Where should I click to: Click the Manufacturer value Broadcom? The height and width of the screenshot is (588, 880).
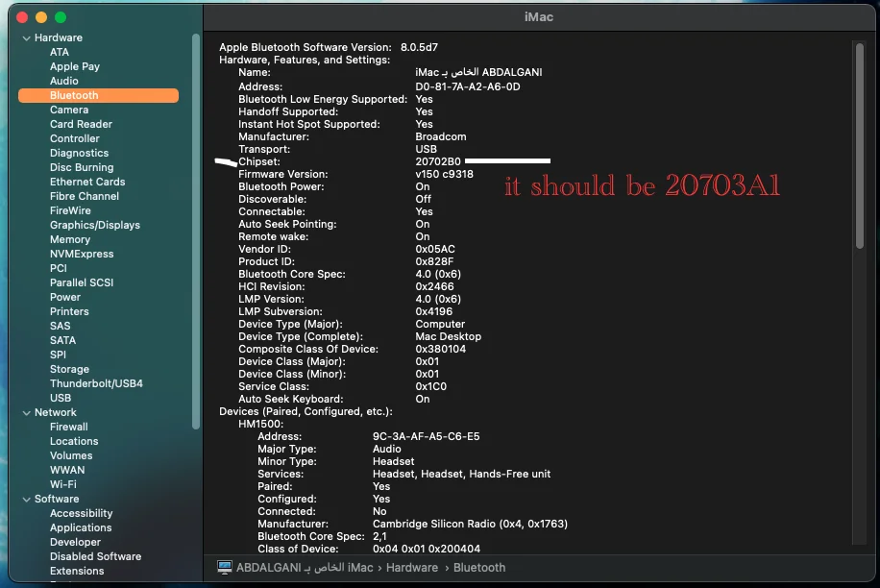point(441,136)
